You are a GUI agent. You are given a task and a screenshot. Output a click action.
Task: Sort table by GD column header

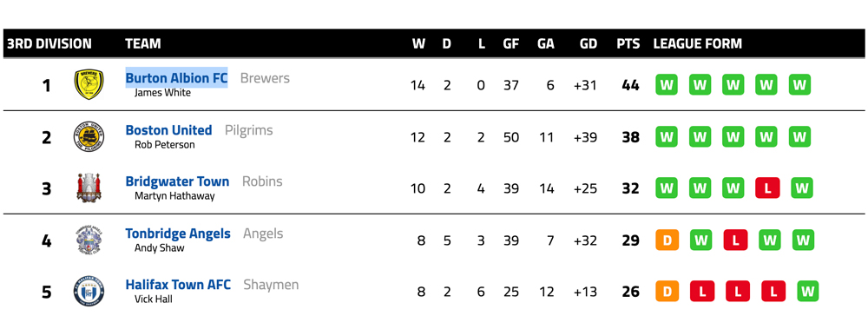[x=589, y=43]
